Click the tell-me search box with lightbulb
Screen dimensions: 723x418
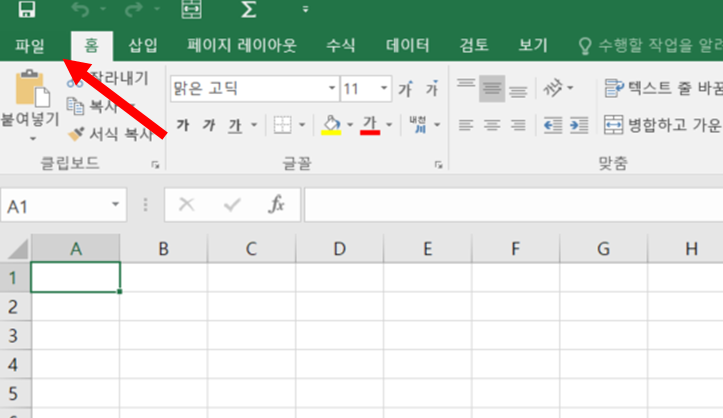[650, 46]
